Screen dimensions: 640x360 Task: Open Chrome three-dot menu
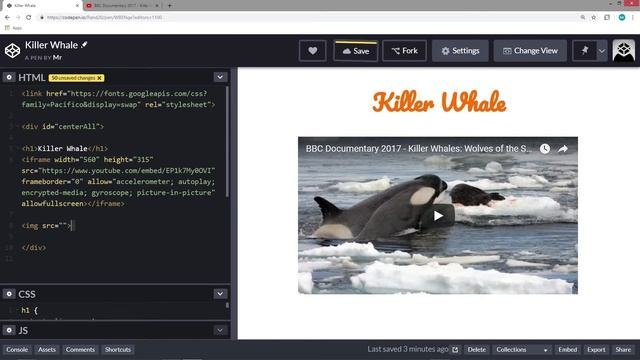[633, 17]
